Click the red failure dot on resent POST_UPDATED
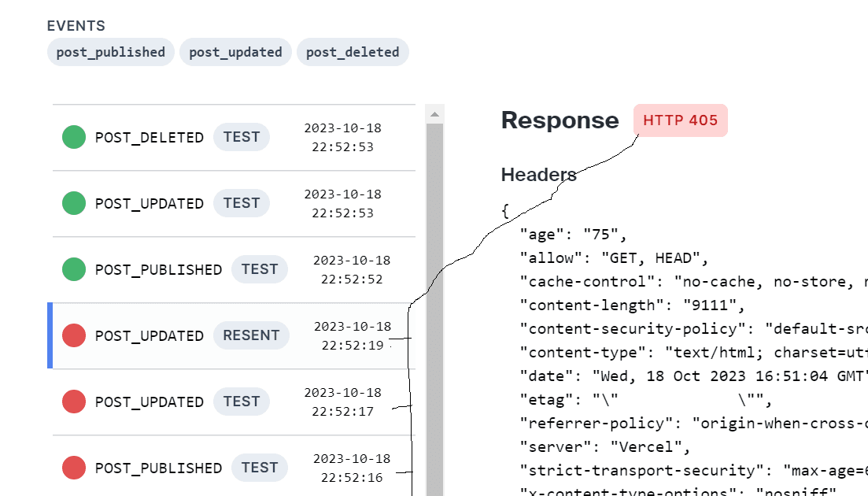868x496 pixels. [73, 335]
